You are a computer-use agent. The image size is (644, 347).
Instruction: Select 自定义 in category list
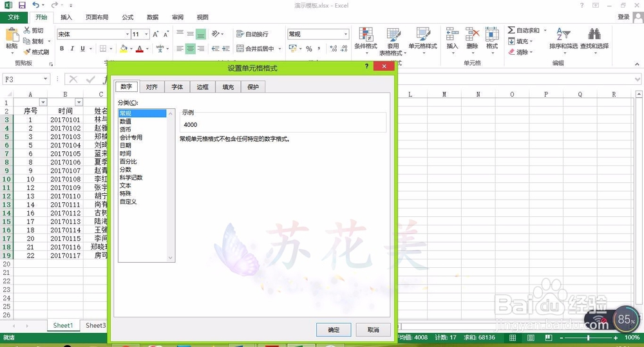click(142, 202)
